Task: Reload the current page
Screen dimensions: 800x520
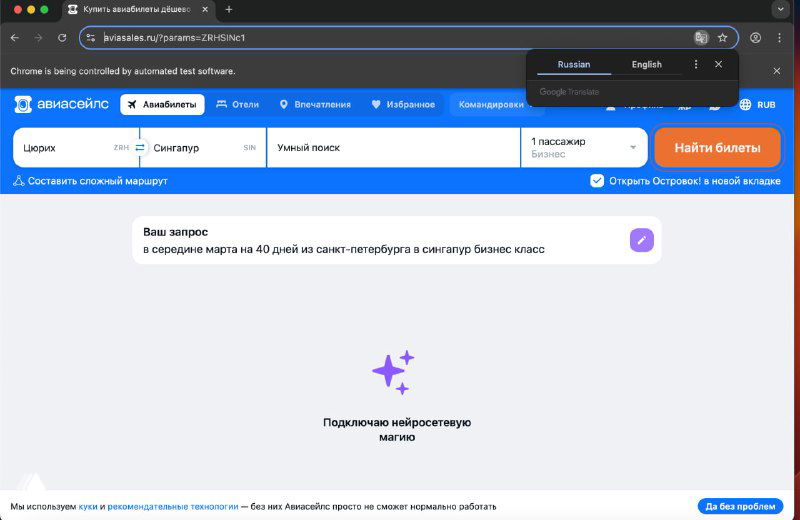Action: pos(62,38)
